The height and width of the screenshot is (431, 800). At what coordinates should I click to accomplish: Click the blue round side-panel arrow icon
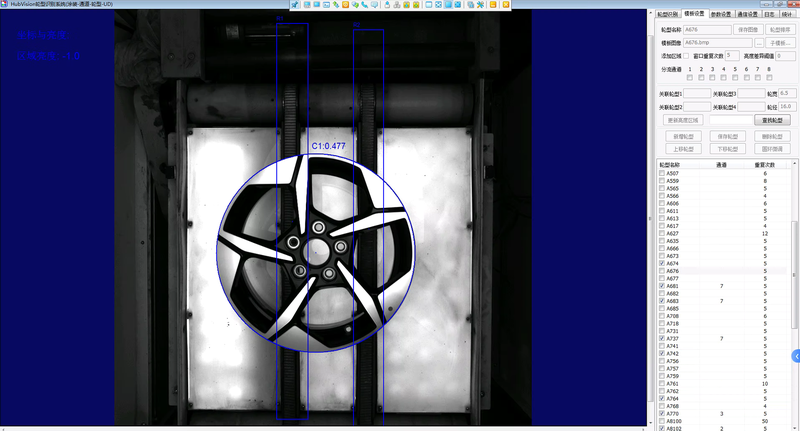click(796, 356)
